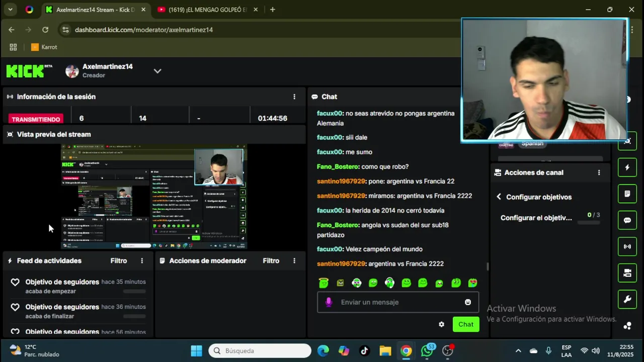Image resolution: width=644 pixels, height=362 pixels.
Task: Open the apps grid in bookmarks bar
Action: point(13,47)
